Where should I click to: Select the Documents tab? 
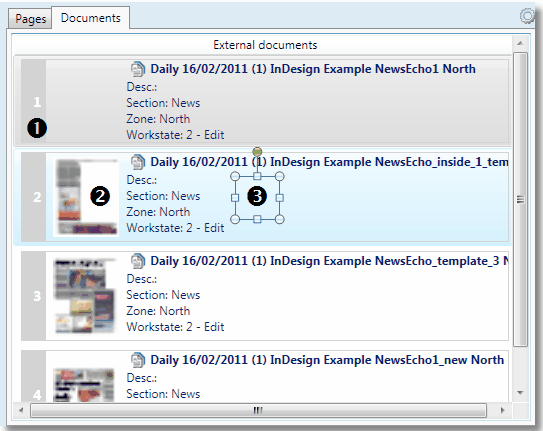(x=91, y=18)
